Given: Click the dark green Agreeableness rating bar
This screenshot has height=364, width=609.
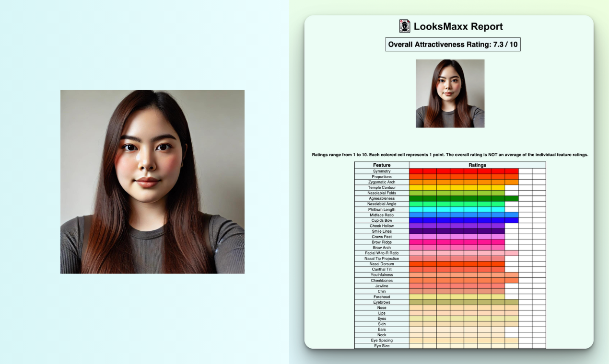Looking at the screenshot, I should 464,198.
